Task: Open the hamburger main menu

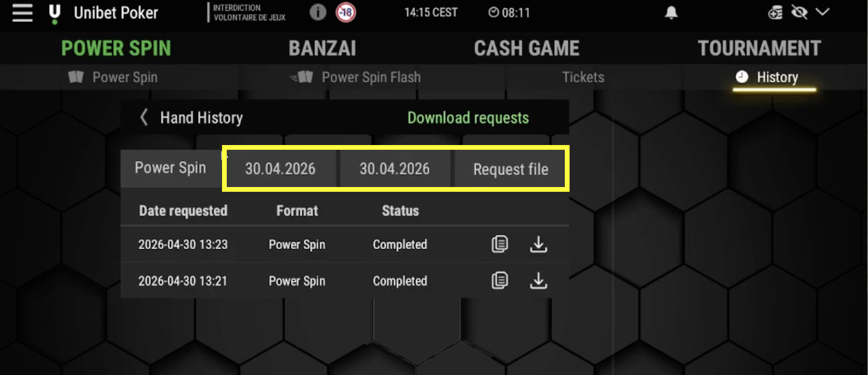Action: coord(22,13)
